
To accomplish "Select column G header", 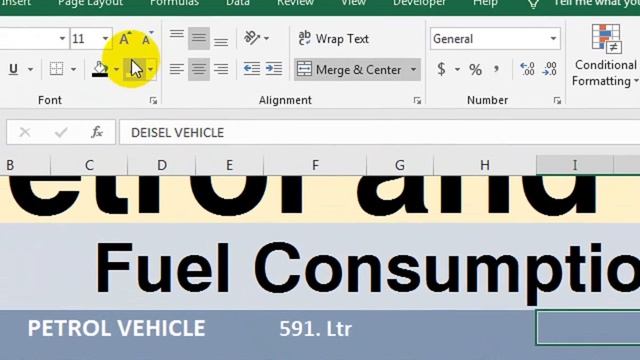I will (400, 165).
